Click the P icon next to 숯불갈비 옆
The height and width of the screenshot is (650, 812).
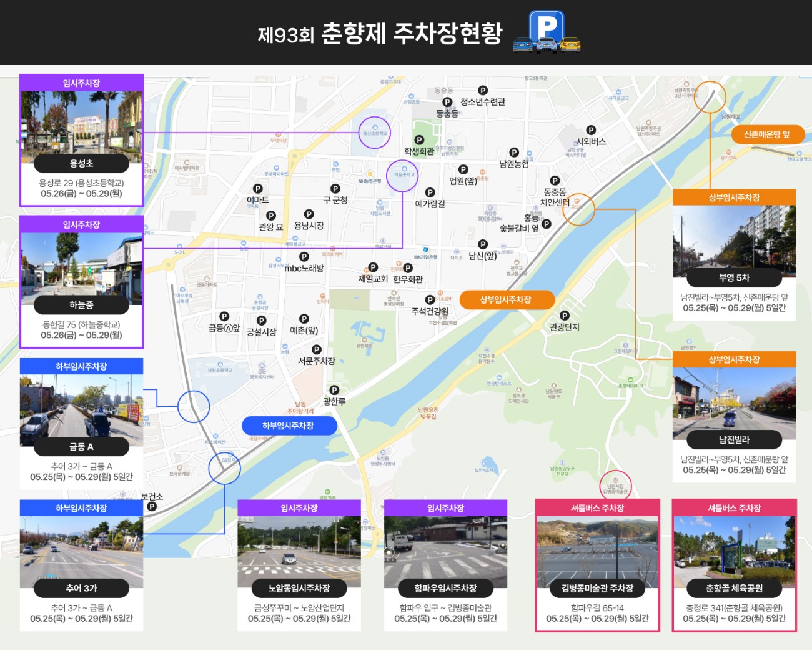click(x=547, y=224)
